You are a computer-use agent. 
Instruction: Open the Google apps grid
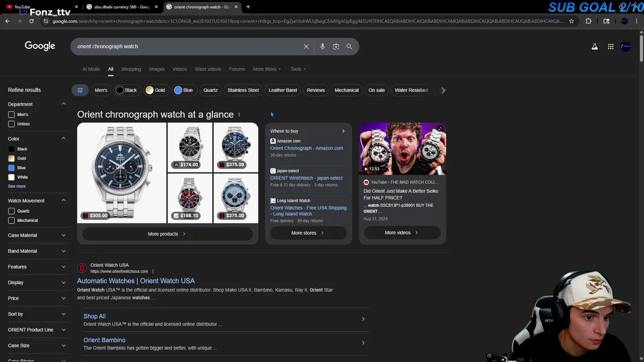pyautogui.click(x=611, y=46)
